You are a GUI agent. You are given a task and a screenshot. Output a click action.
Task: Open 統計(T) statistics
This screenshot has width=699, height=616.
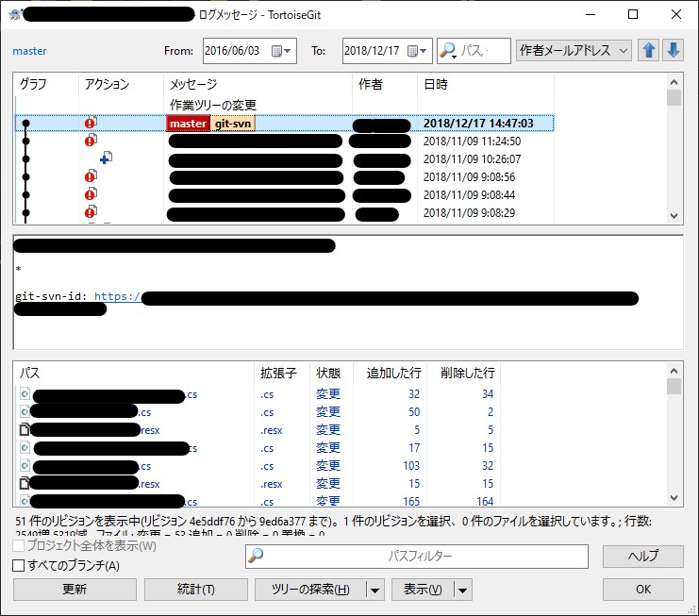(195, 590)
